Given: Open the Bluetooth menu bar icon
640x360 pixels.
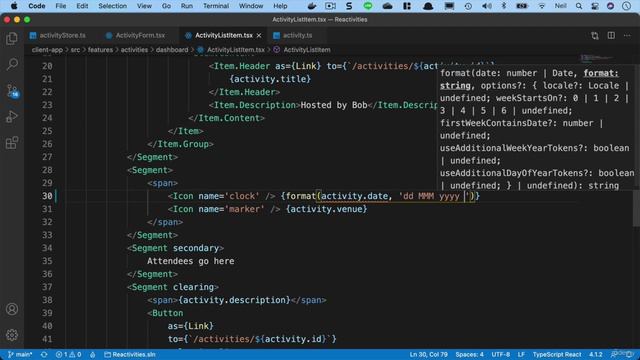Looking at the screenshot, I should [504, 6].
